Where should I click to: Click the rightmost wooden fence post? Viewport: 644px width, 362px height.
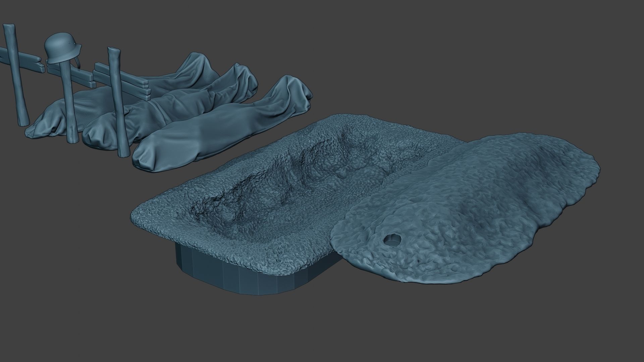coord(118,101)
